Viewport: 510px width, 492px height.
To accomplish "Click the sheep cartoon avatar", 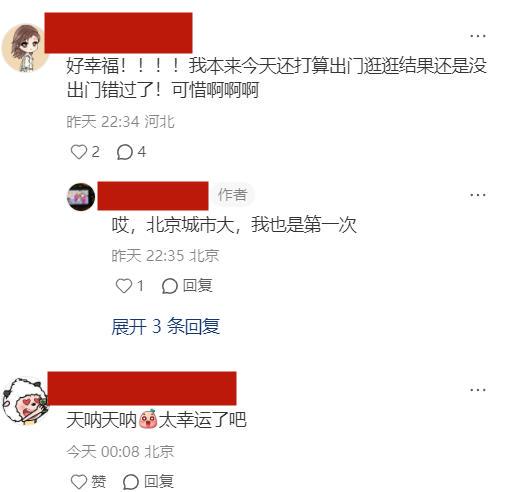I will [25, 401].
